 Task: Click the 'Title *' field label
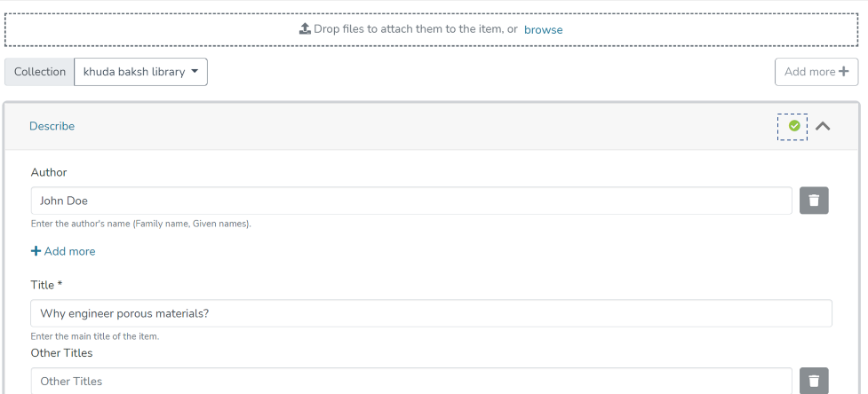(47, 285)
